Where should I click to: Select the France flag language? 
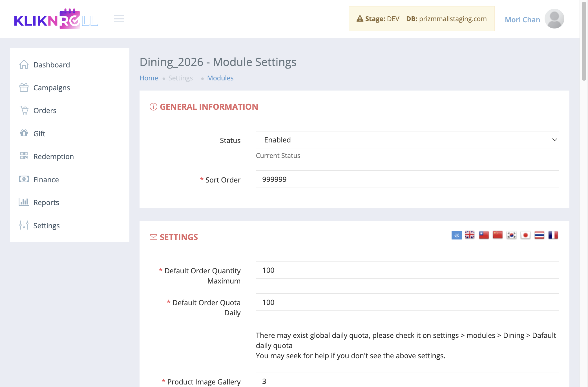[553, 235]
